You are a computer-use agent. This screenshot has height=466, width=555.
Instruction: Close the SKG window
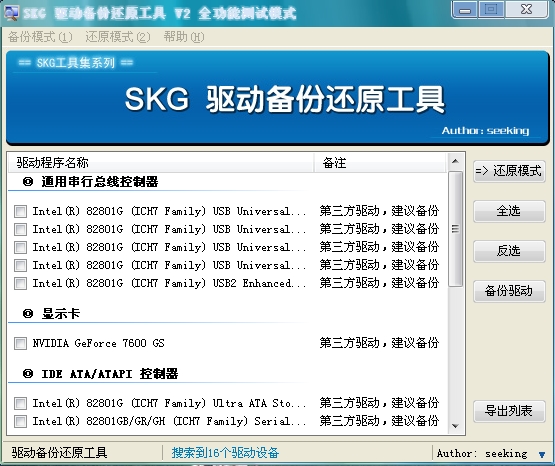click(527, 10)
